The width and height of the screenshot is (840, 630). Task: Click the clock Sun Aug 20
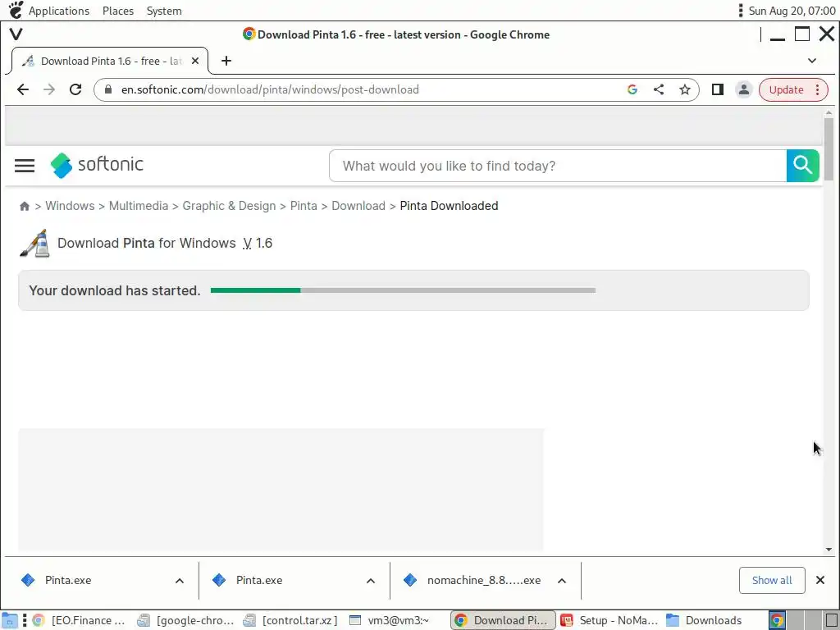tap(792, 11)
